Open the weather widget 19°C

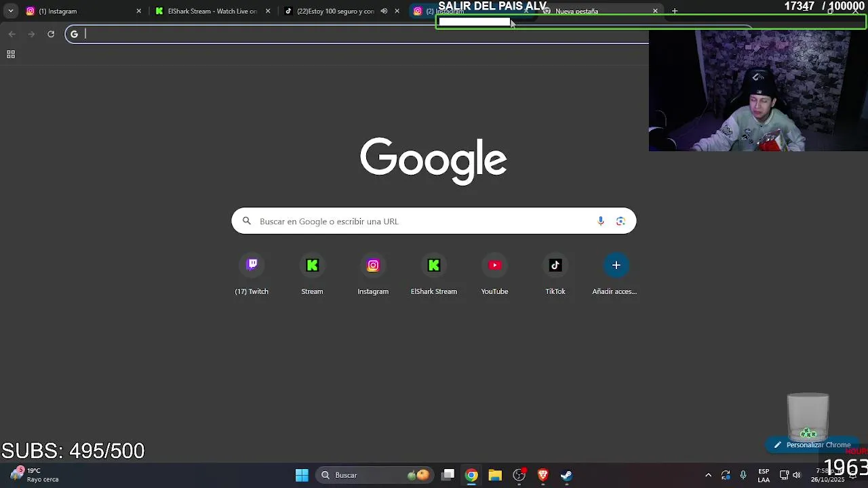click(x=35, y=474)
